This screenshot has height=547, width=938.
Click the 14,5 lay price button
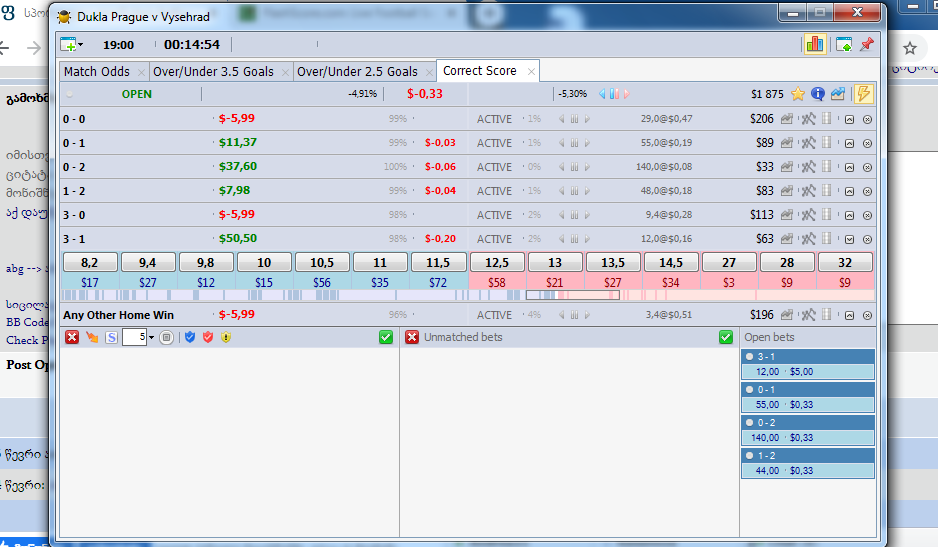point(671,262)
